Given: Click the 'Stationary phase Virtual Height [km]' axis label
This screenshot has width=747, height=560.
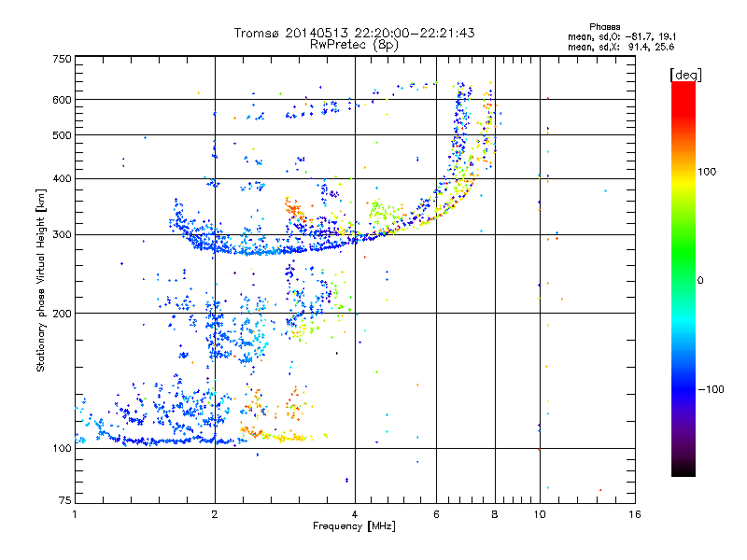Looking at the screenshot, I should tap(41, 280).
